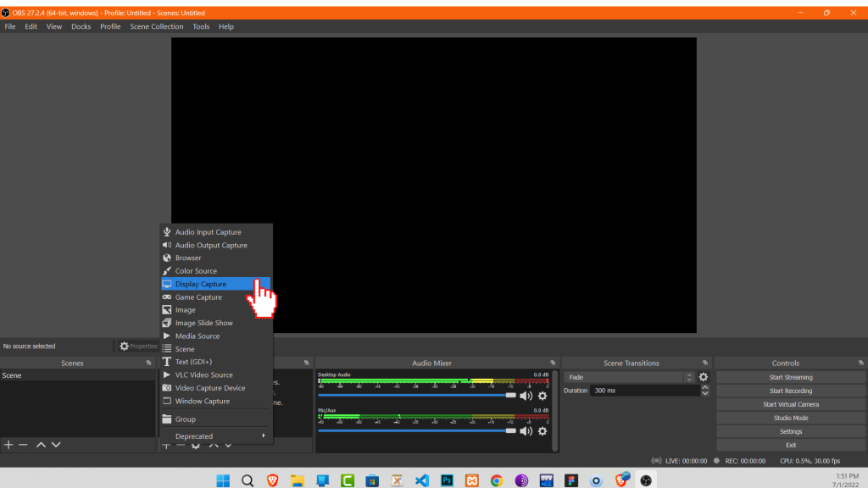Select Image Slide Show source

pos(216,323)
